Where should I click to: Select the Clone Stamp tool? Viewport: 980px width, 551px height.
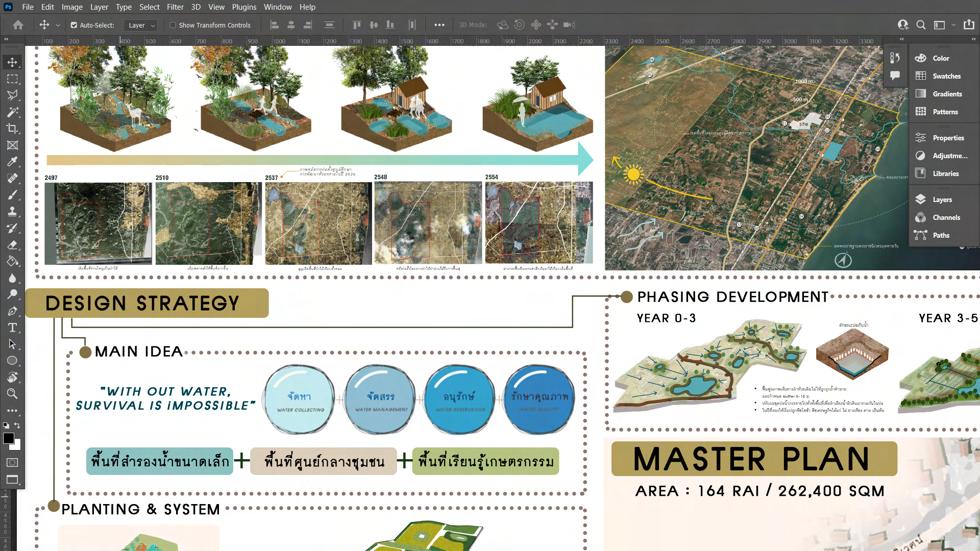[x=12, y=212]
